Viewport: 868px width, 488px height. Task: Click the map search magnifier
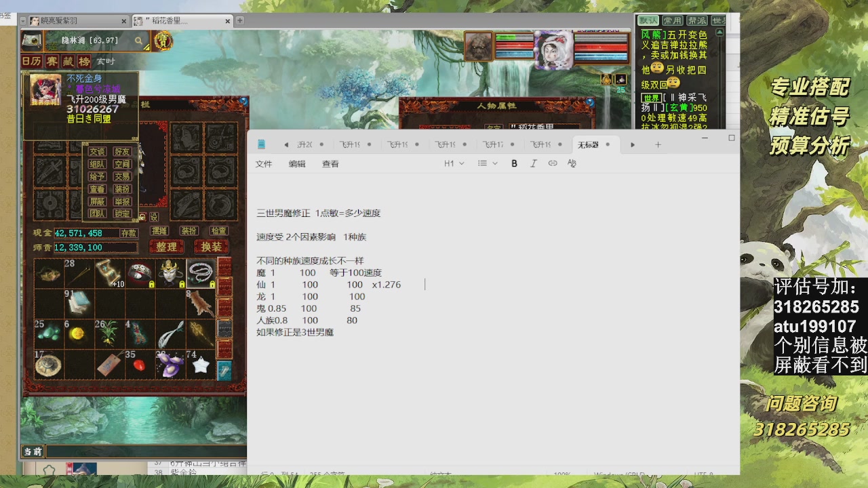pyautogui.click(x=138, y=41)
